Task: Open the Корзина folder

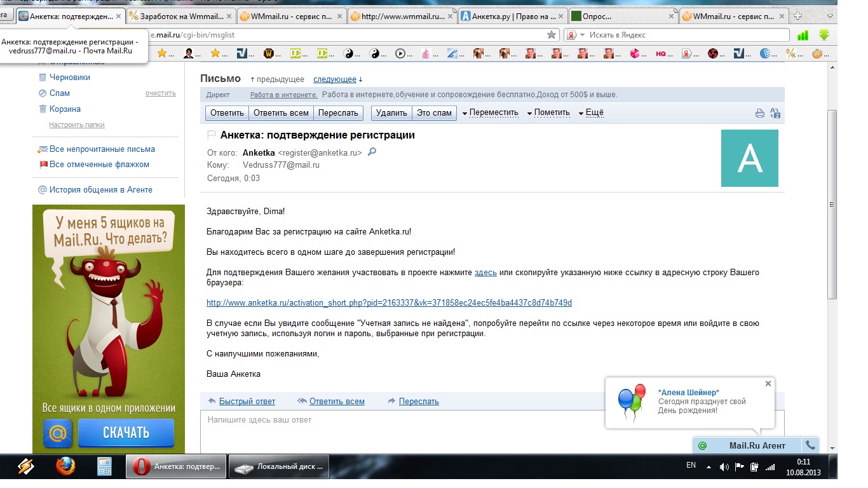Action: (x=65, y=109)
